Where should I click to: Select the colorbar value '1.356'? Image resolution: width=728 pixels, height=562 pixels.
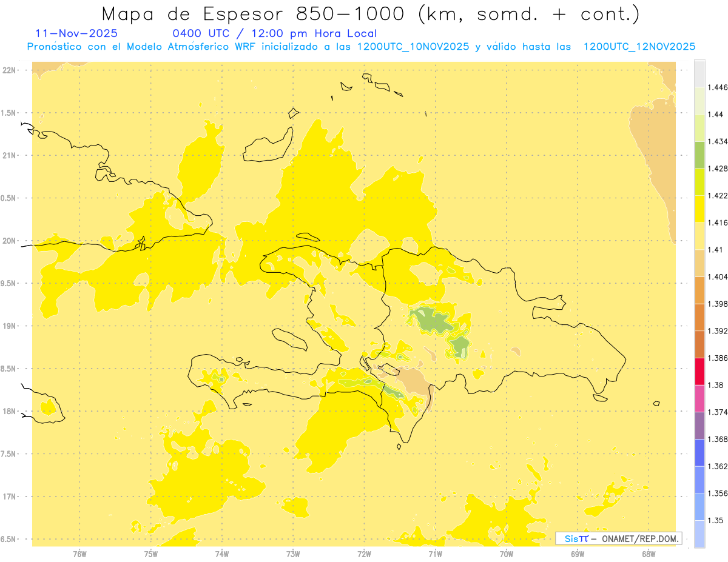pos(718,493)
